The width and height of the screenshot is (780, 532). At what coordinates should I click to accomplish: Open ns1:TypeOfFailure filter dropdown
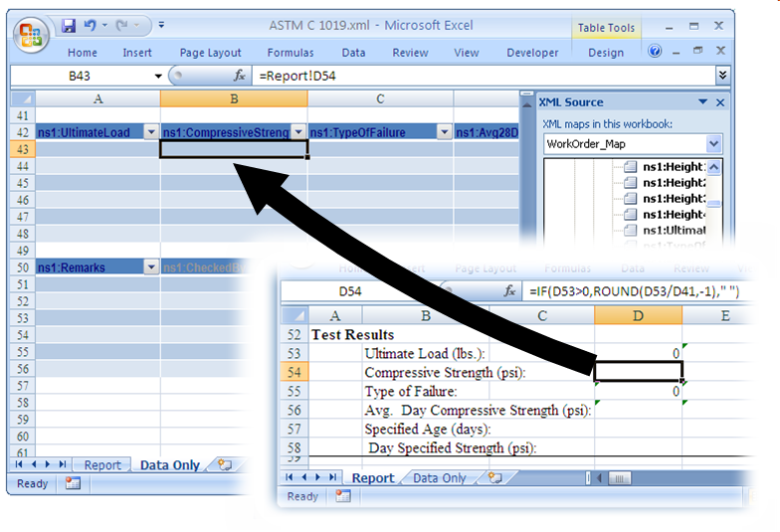click(444, 132)
